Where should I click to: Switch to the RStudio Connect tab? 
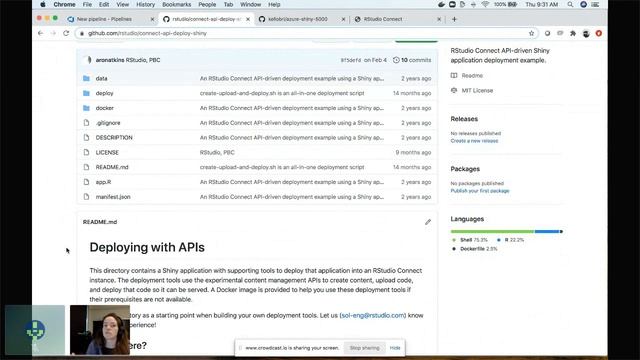(x=383, y=19)
